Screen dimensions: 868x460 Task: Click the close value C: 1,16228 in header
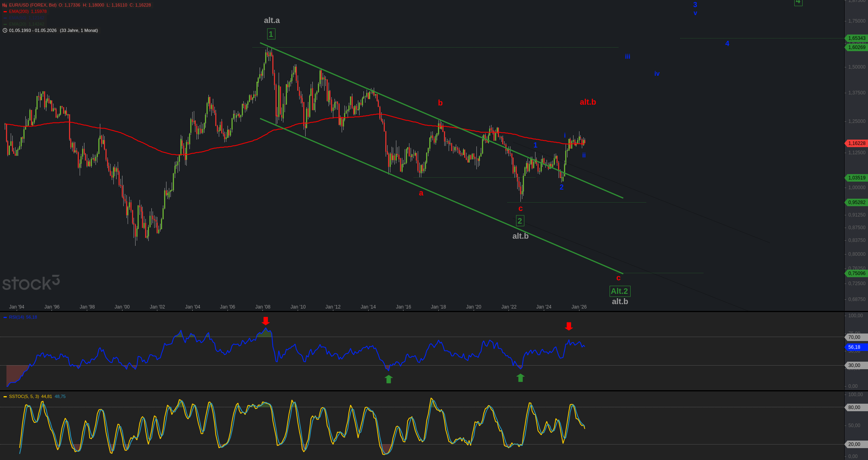(140, 5)
